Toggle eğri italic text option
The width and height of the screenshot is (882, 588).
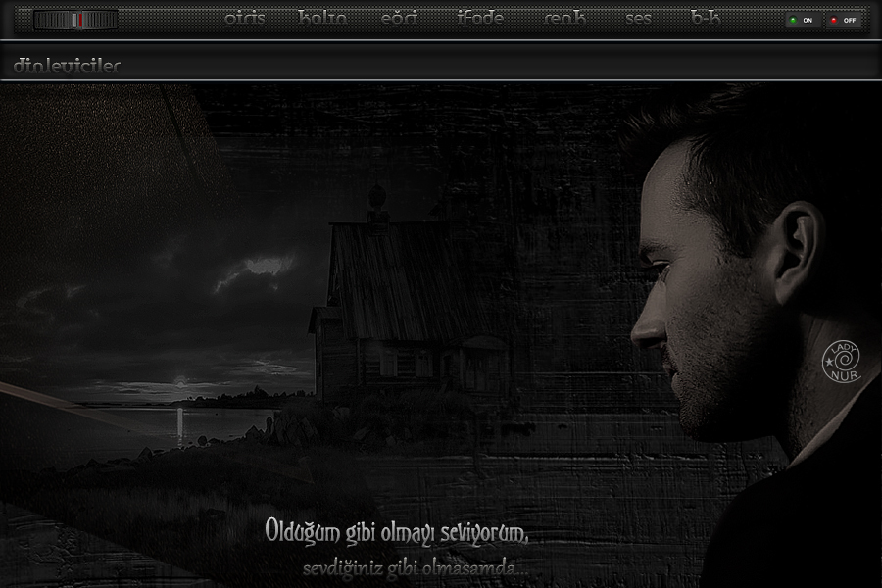pyautogui.click(x=399, y=19)
